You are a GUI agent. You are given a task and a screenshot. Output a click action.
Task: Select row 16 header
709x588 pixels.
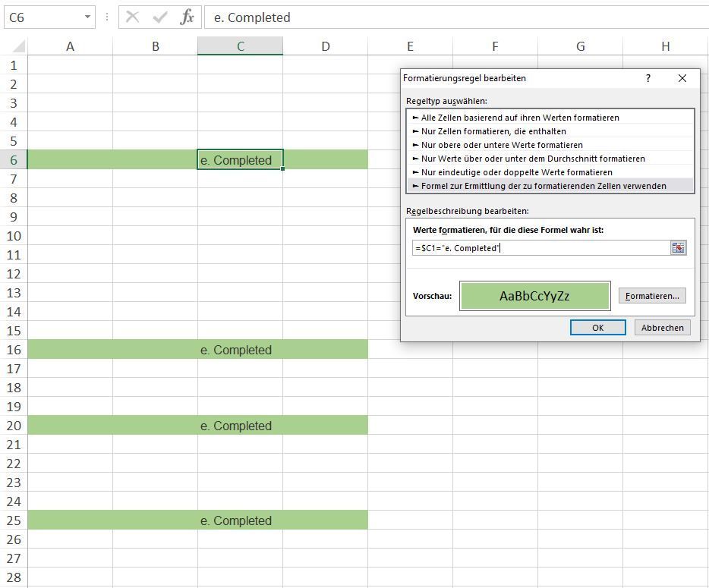point(14,350)
